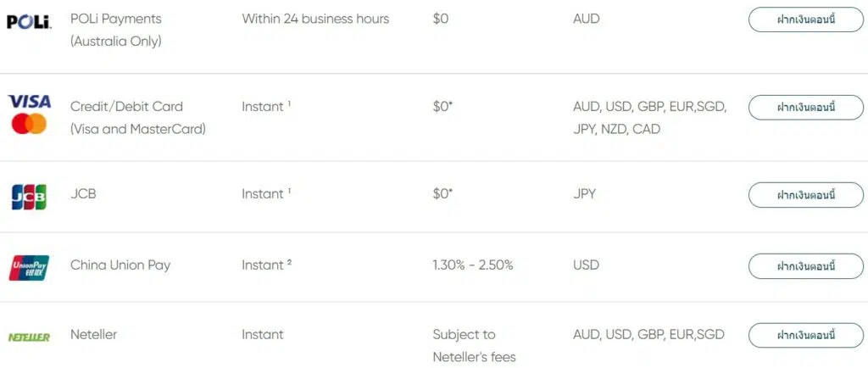Viewport: 868px width, 368px height.
Task: Click the deposit button for POLi Payments
Action: click(x=805, y=20)
